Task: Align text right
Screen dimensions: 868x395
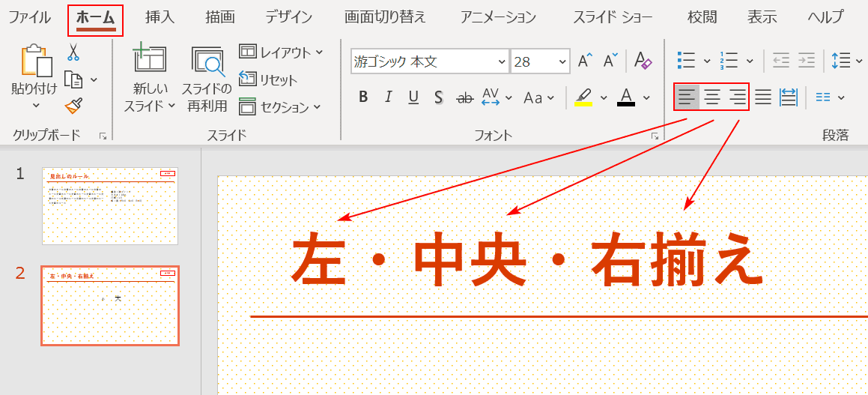Action: click(737, 97)
